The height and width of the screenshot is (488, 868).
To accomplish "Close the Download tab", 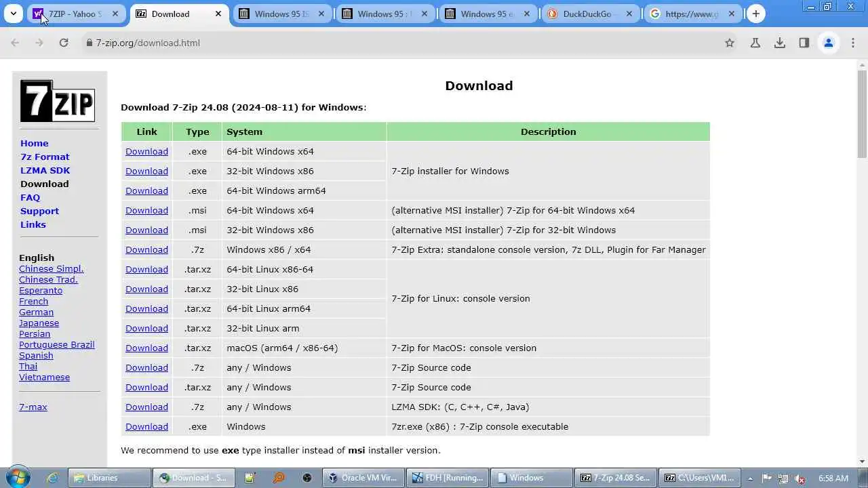I will click(x=218, y=14).
